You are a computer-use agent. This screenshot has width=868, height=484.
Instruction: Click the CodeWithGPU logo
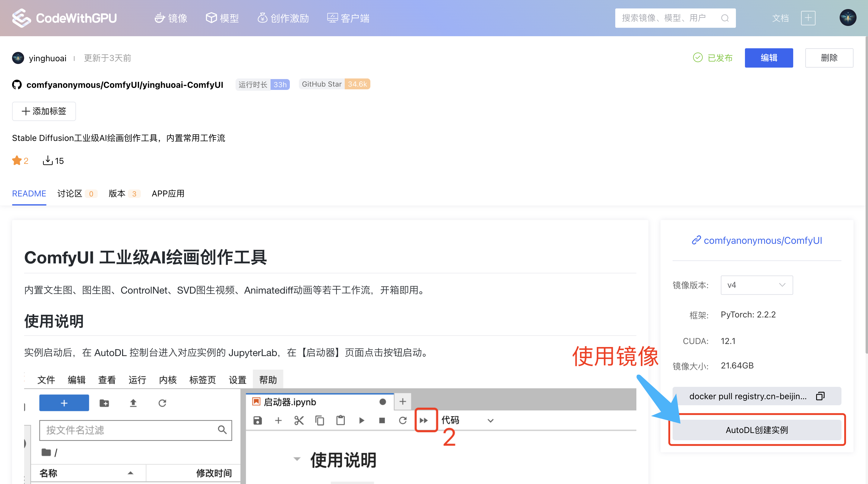(x=64, y=18)
